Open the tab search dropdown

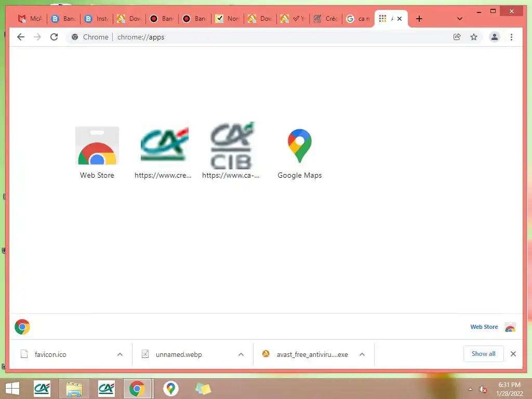pyautogui.click(x=459, y=19)
